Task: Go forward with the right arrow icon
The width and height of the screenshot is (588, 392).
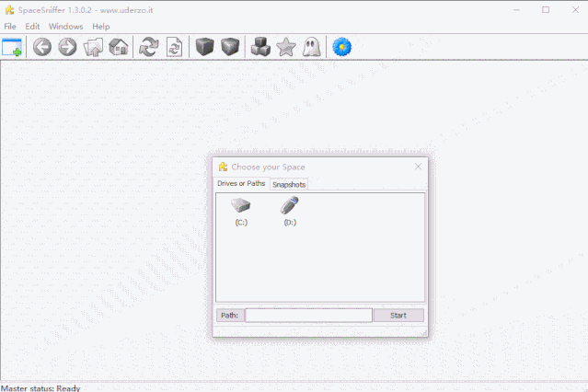Action: click(x=67, y=47)
